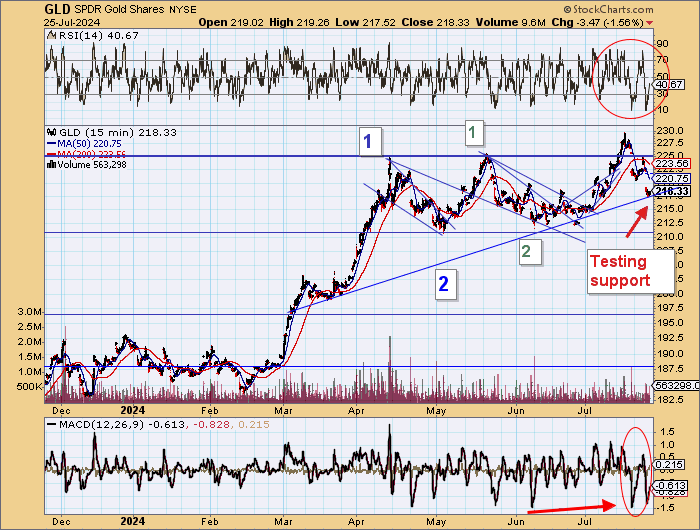Click the Chg -3.47 (-1.56%) value

[x=597, y=22]
